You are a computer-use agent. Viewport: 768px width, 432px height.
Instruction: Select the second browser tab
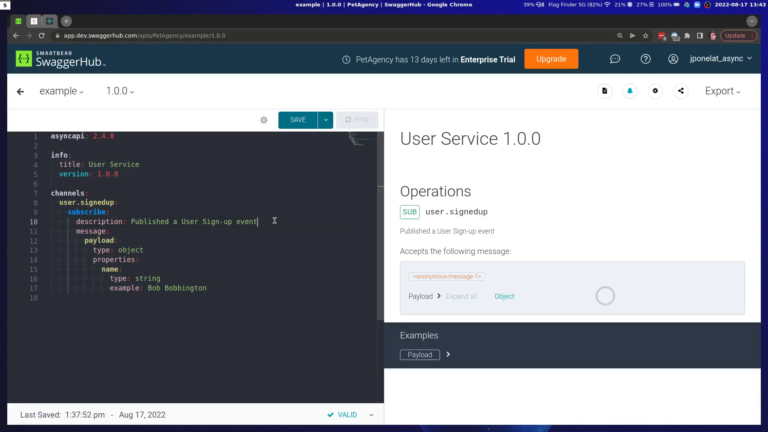[x=34, y=21]
